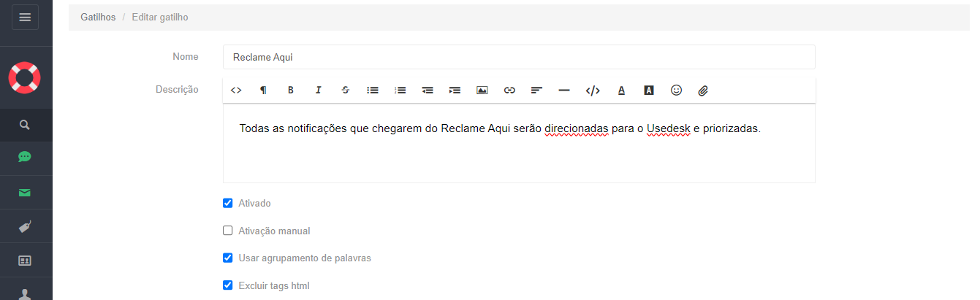Choose the text background color

tap(648, 91)
